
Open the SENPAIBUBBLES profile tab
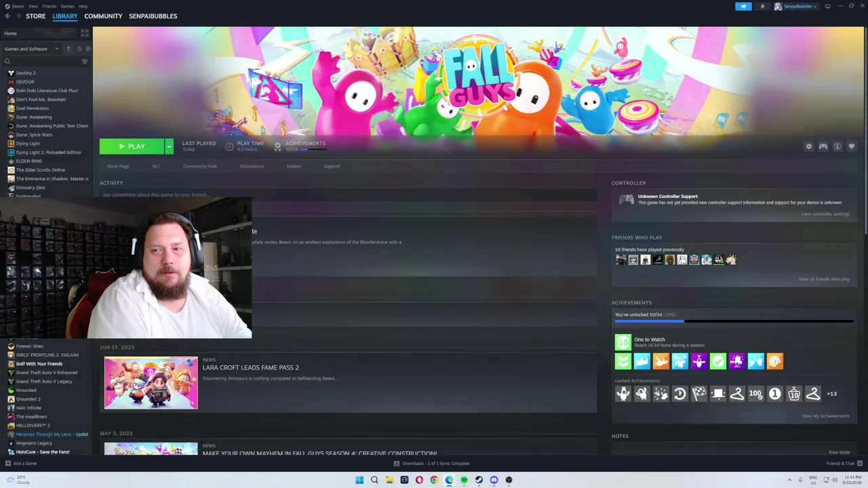tap(153, 16)
